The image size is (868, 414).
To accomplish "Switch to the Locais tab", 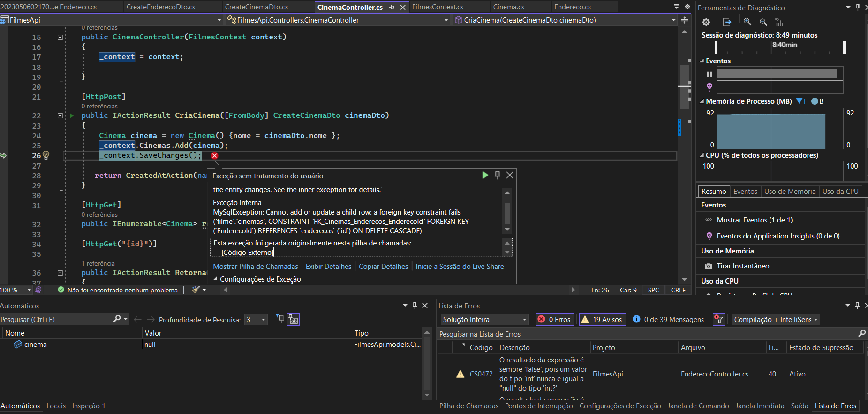I will pos(56,406).
